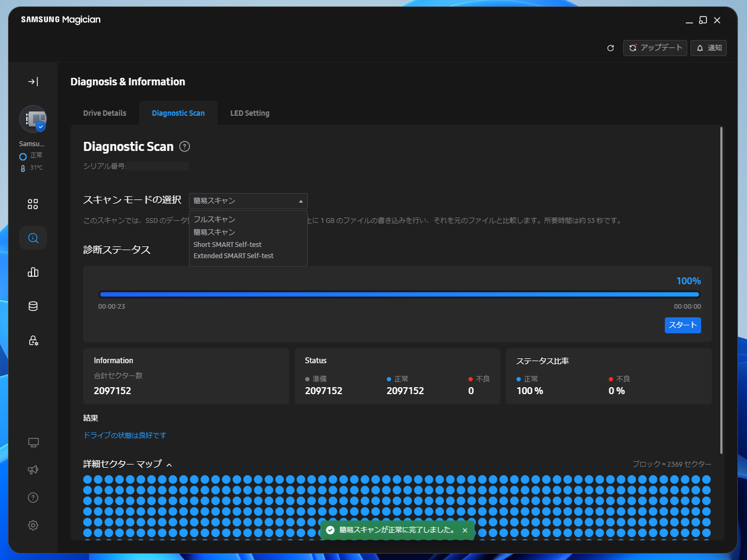
Task: Click elapsed time 00:00:23
Action: point(112,307)
